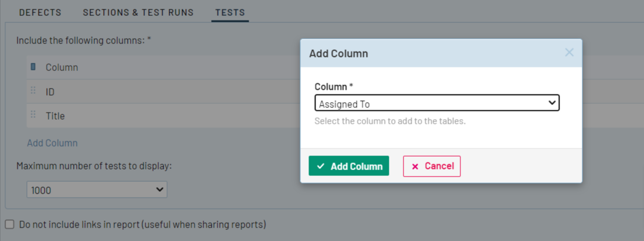Click the Cancel button in the dialog
This screenshot has height=241, width=644.
pyautogui.click(x=432, y=166)
